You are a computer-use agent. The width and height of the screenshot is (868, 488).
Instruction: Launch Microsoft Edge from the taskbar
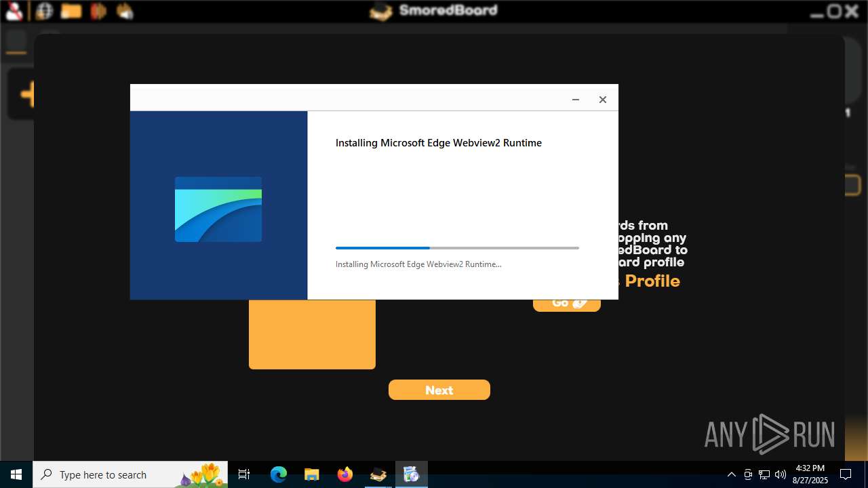pyautogui.click(x=279, y=474)
